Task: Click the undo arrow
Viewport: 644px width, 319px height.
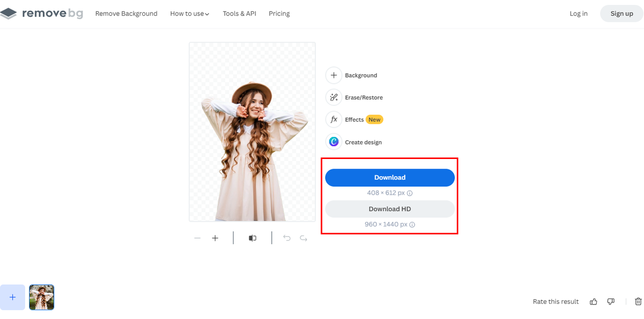Action: pyautogui.click(x=287, y=238)
